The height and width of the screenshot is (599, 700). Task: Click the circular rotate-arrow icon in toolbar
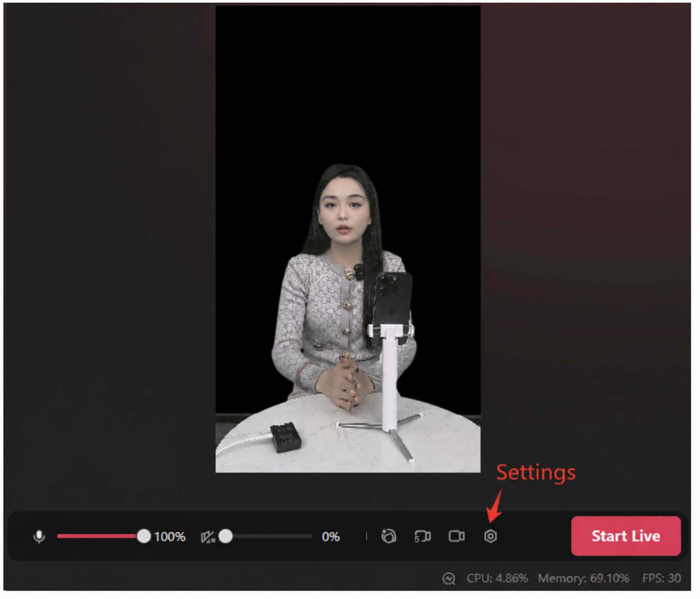388,537
